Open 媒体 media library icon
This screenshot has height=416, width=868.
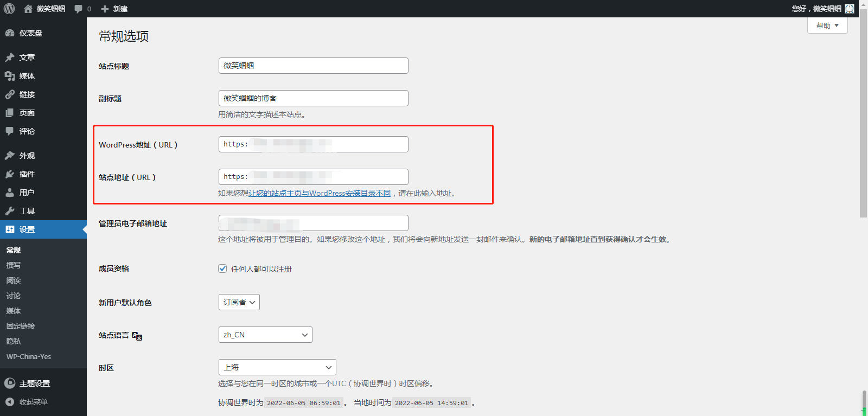tap(10, 76)
